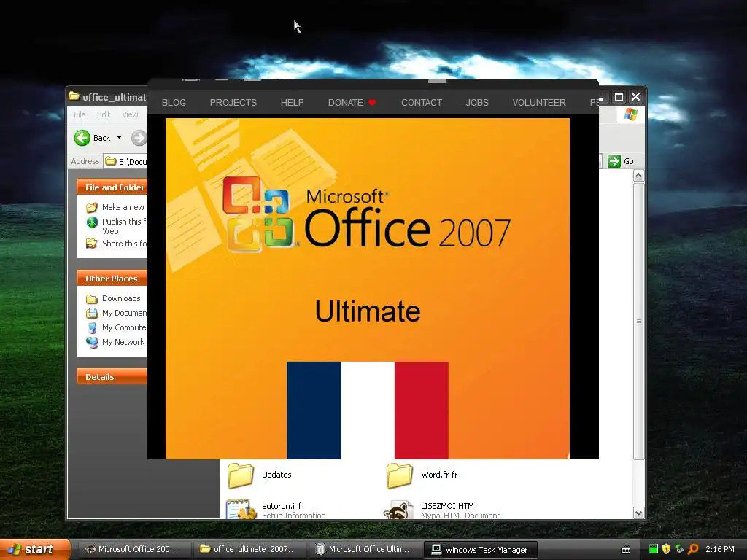Click the VOLUNTEER navigation item
This screenshot has width=747, height=560.
point(539,102)
